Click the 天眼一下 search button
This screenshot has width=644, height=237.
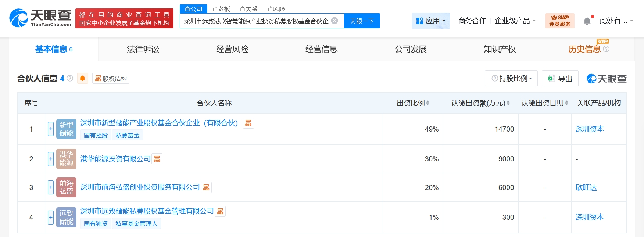pyautogui.click(x=362, y=21)
